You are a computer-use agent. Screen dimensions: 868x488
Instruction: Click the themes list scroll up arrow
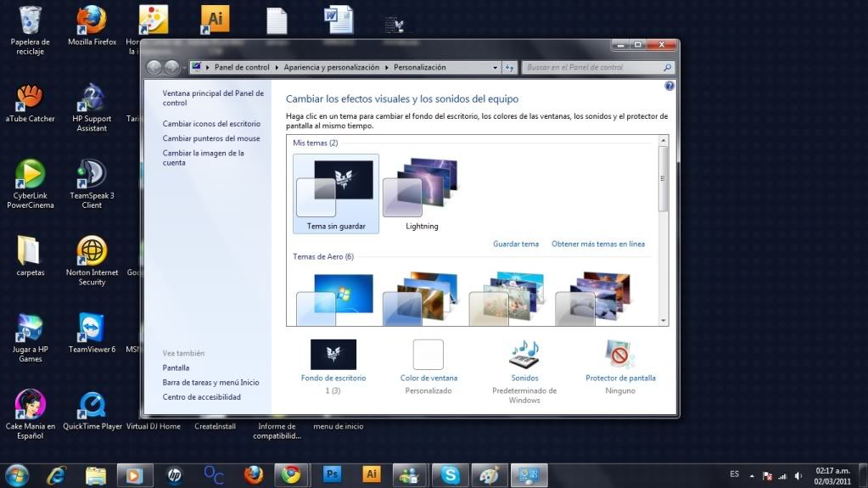663,141
